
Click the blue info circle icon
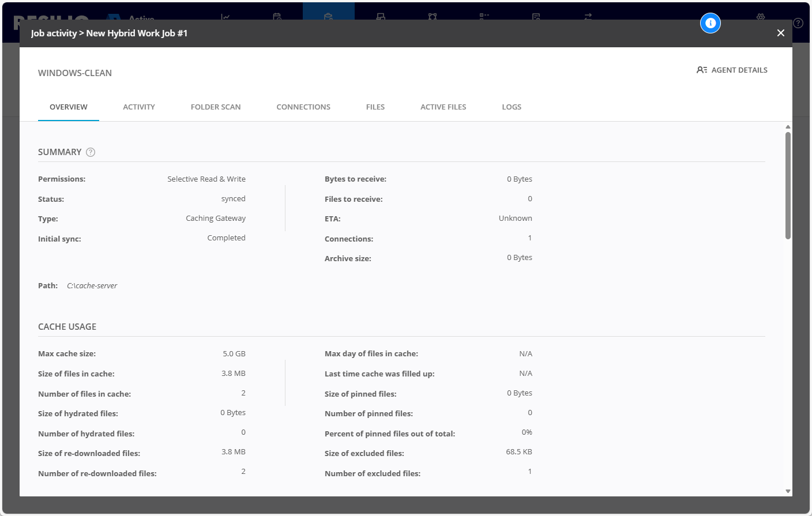coord(710,23)
